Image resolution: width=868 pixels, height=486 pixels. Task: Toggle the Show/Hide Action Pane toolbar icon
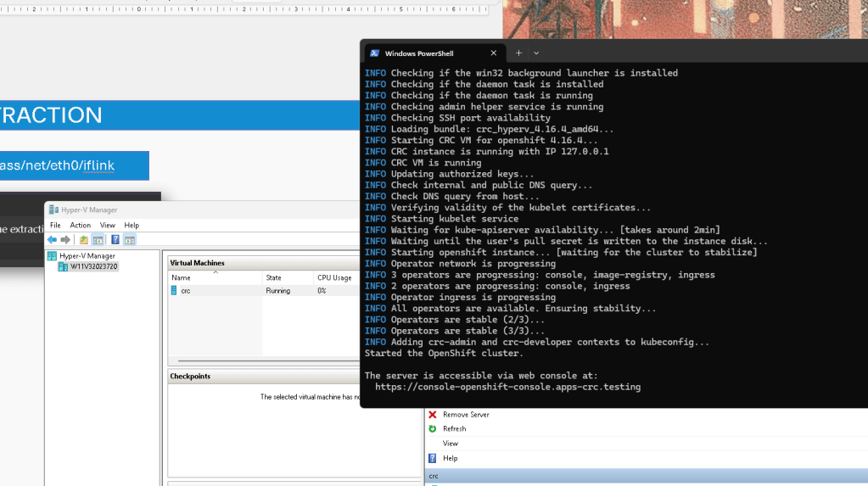pyautogui.click(x=130, y=240)
